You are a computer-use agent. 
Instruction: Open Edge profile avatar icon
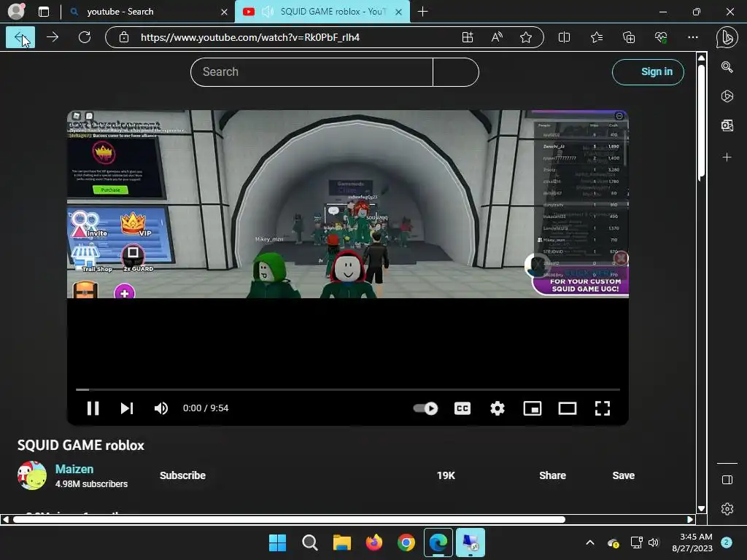(x=16, y=12)
